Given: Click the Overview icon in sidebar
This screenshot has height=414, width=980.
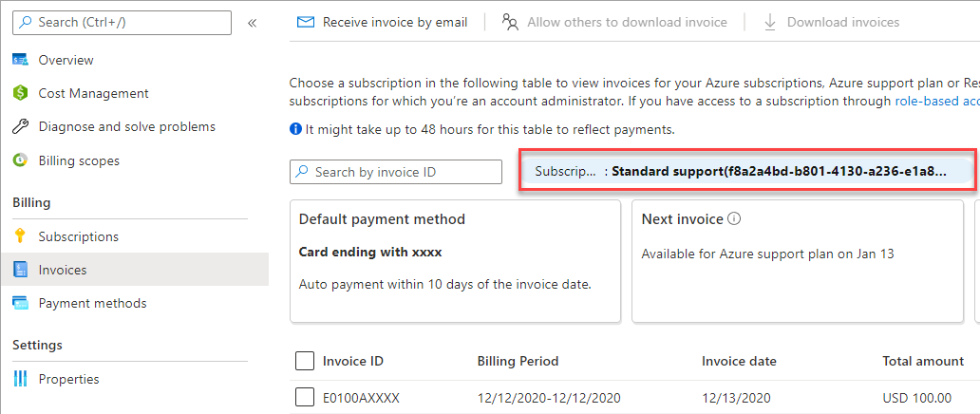Looking at the screenshot, I should pyautogui.click(x=20, y=60).
